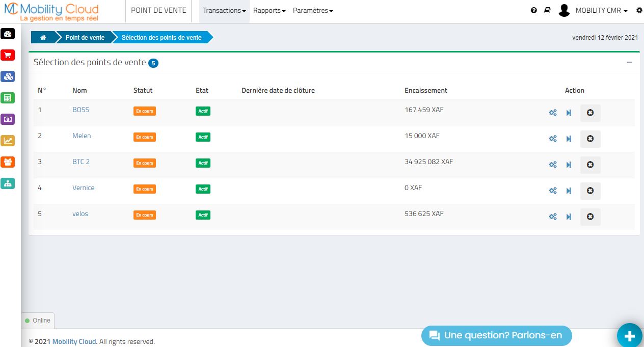Collapse the Sélection des points de vente panel
Image resolution: width=644 pixels, height=347 pixels.
pos(629,62)
